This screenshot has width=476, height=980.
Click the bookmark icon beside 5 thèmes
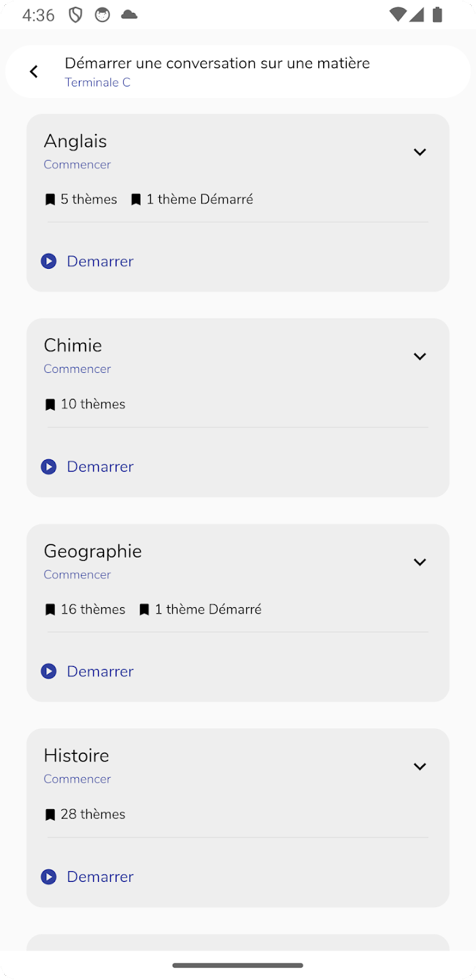[50, 199]
